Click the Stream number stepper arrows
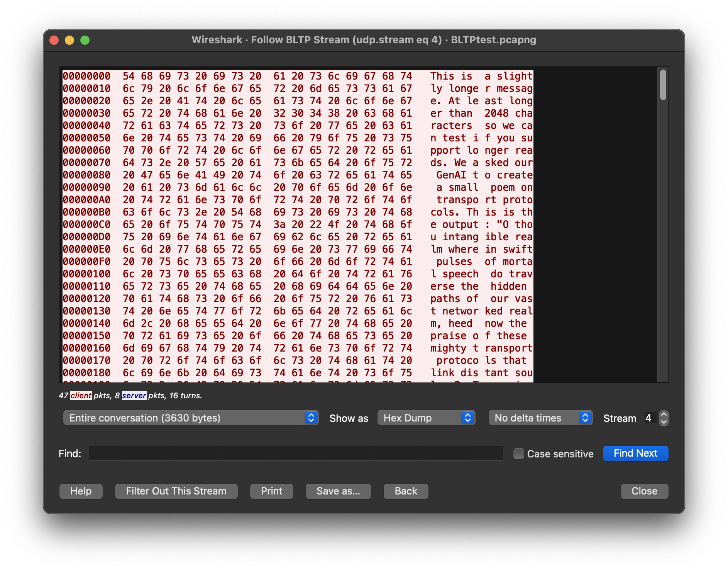728x571 pixels. [664, 418]
